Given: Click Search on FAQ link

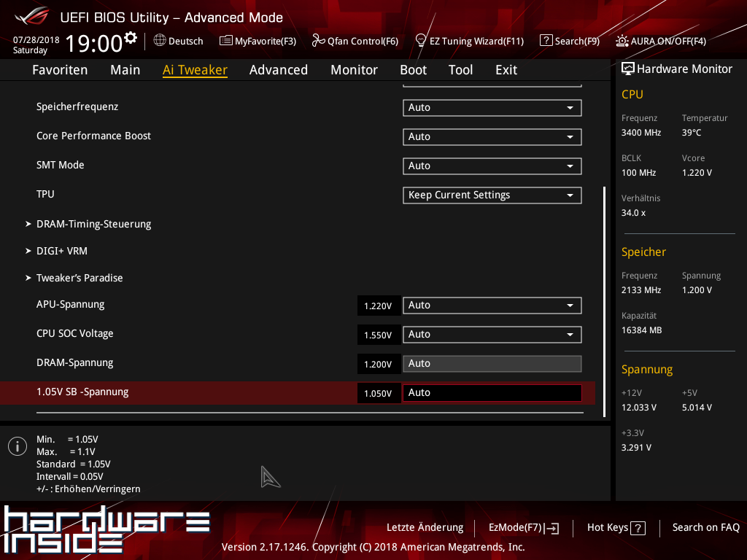Looking at the screenshot, I should click(706, 528).
